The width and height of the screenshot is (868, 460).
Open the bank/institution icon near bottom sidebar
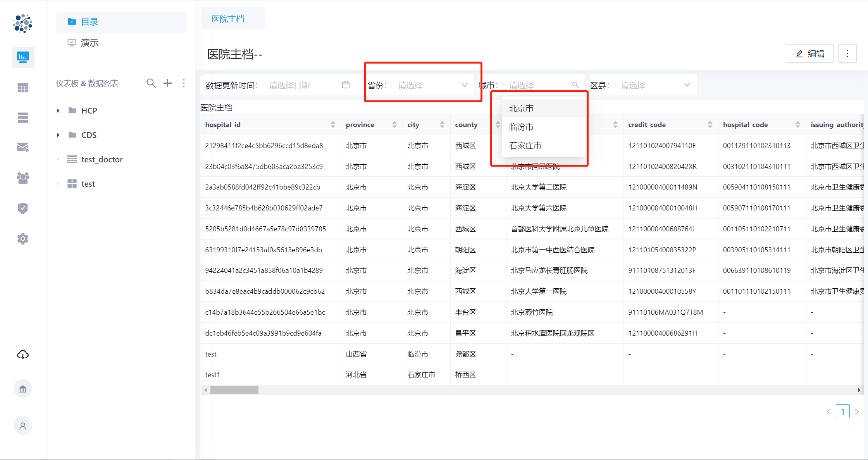(x=23, y=388)
